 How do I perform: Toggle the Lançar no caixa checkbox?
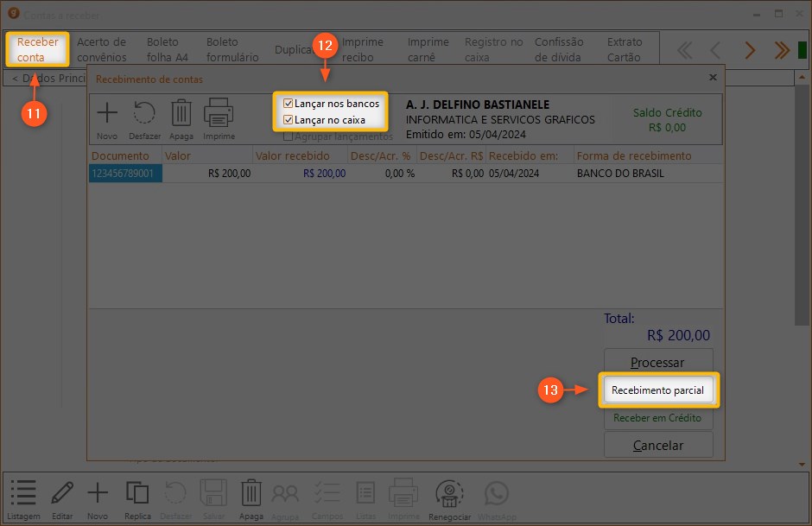click(x=289, y=120)
